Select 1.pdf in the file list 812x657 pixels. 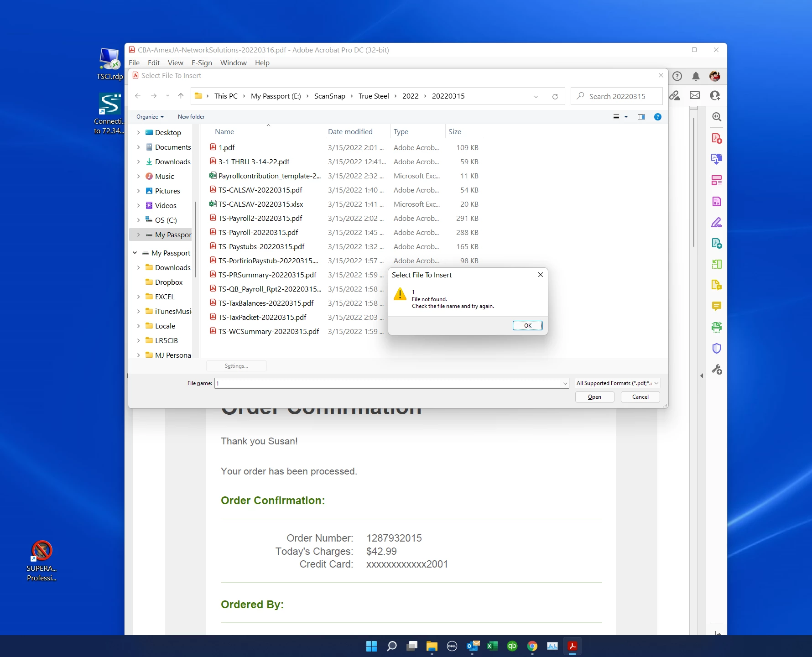pyautogui.click(x=226, y=147)
